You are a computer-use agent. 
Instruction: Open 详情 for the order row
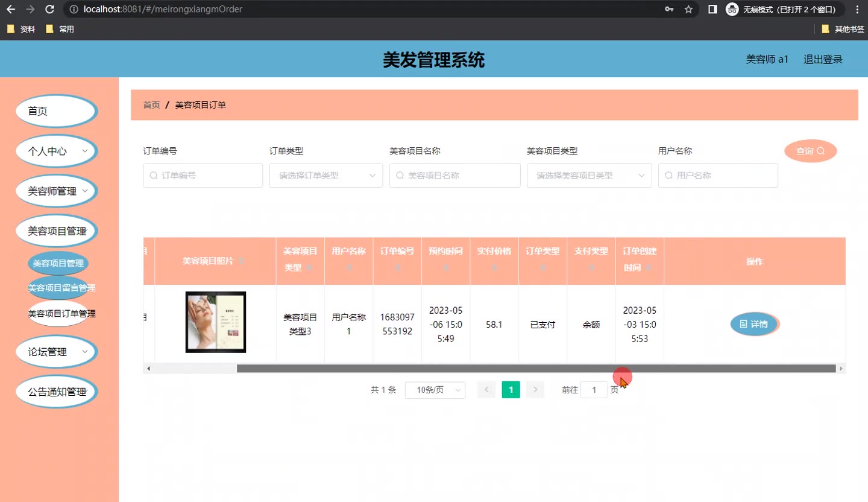click(x=754, y=325)
